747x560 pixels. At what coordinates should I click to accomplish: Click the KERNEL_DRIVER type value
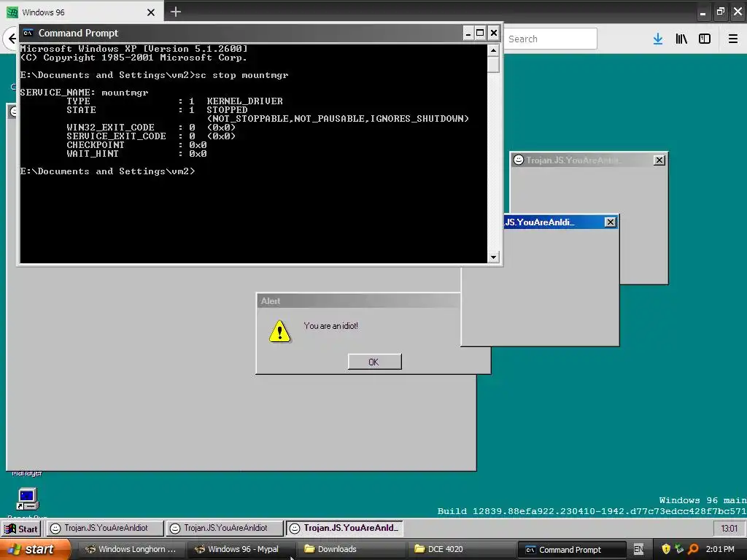click(244, 101)
